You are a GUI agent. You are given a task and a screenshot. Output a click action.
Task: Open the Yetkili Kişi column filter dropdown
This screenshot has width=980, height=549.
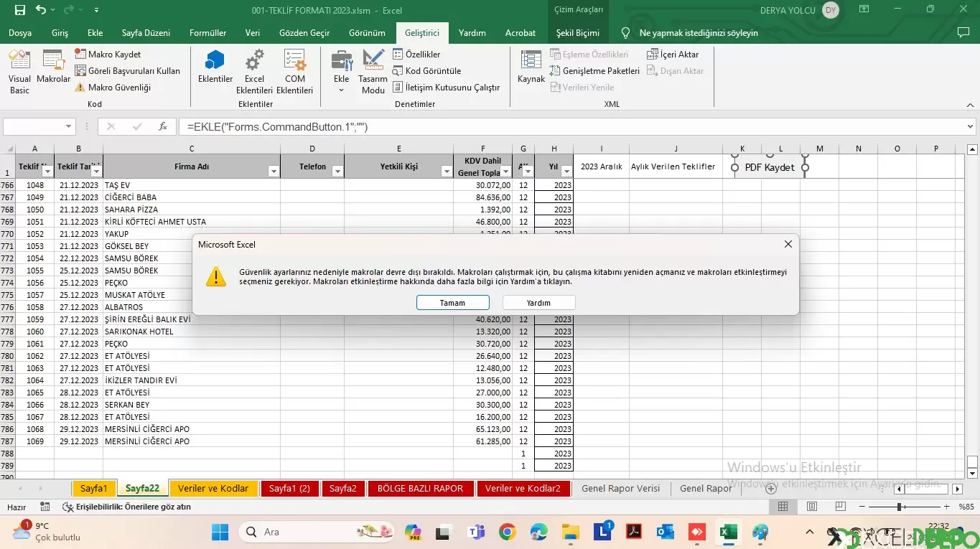(447, 172)
